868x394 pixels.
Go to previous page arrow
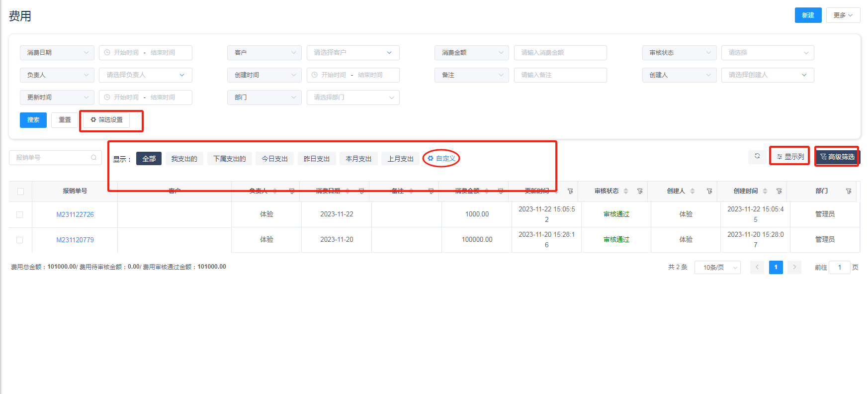pos(757,267)
